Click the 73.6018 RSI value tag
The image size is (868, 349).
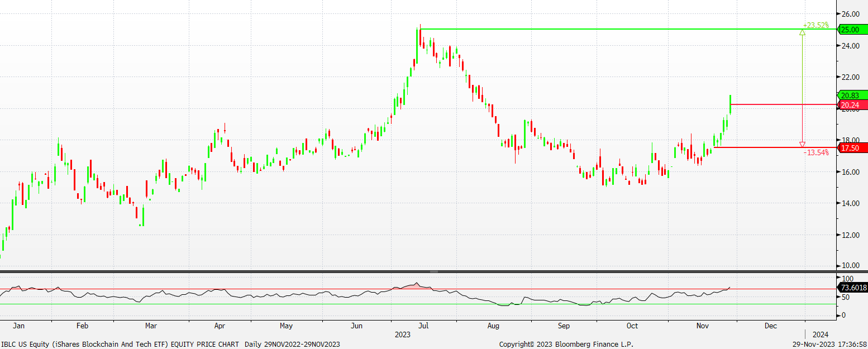[x=853, y=288]
